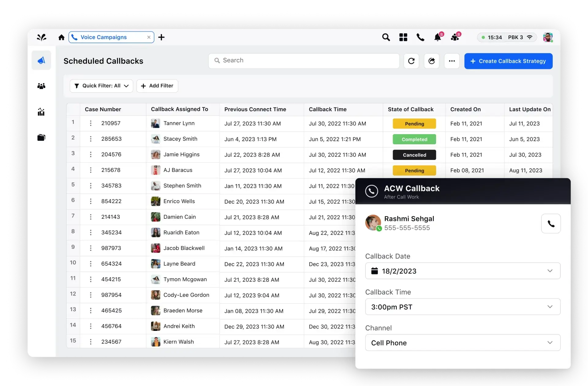Open the kebab menu on case 210957
The image size is (588, 386).
tap(90, 123)
